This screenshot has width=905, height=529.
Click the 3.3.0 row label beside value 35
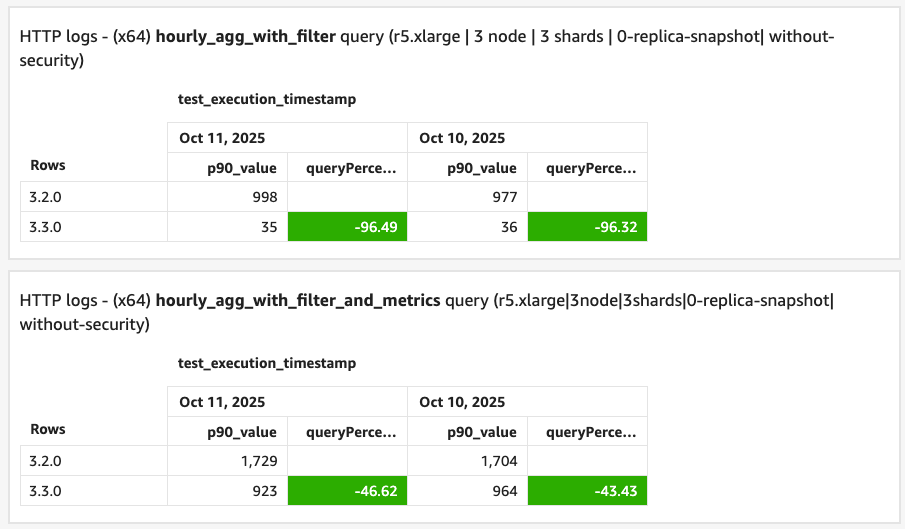[48, 227]
